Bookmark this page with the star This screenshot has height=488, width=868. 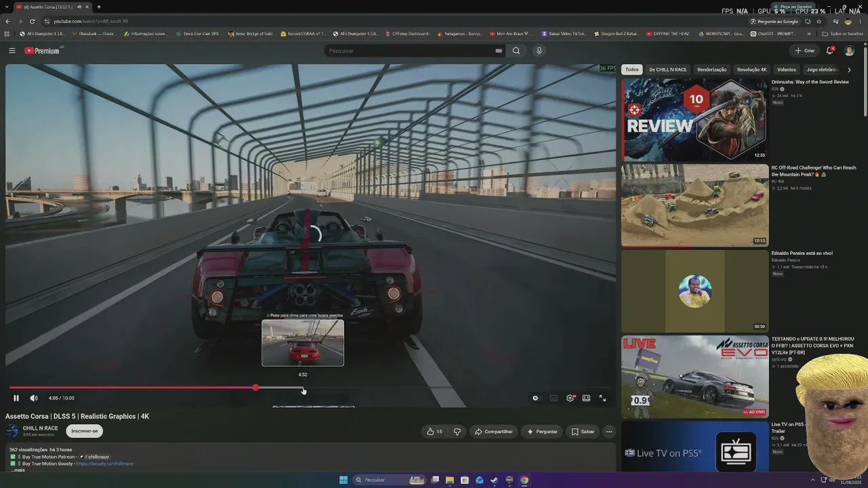coord(818,21)
